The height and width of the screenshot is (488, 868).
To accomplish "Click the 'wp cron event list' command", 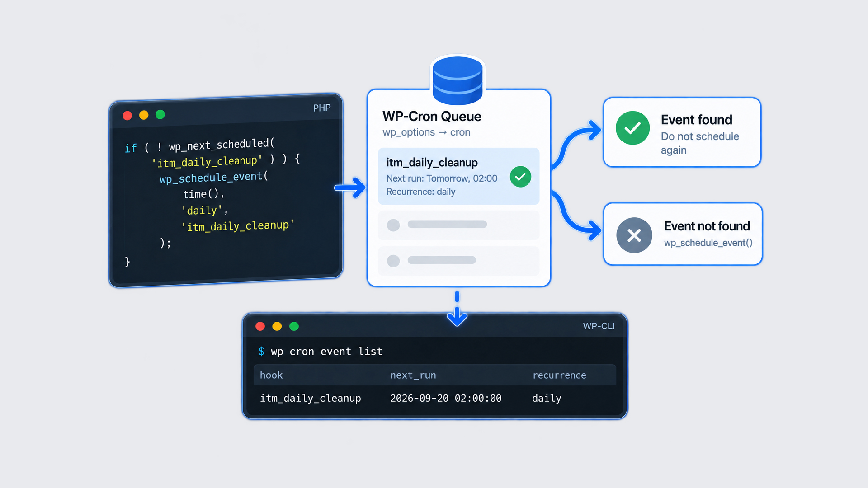I will pos(326,352).
